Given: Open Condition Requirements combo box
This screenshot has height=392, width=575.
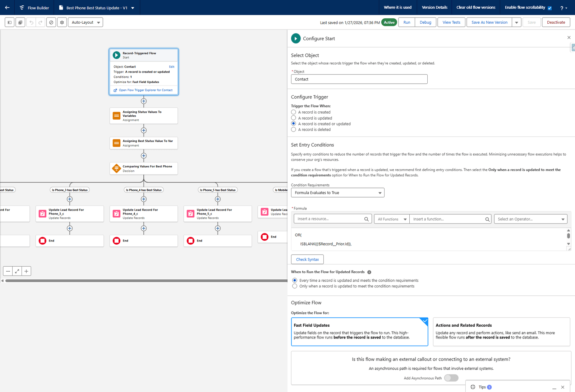Looking at the screenshot, I should pyautogui.click(x=337, y=193).
